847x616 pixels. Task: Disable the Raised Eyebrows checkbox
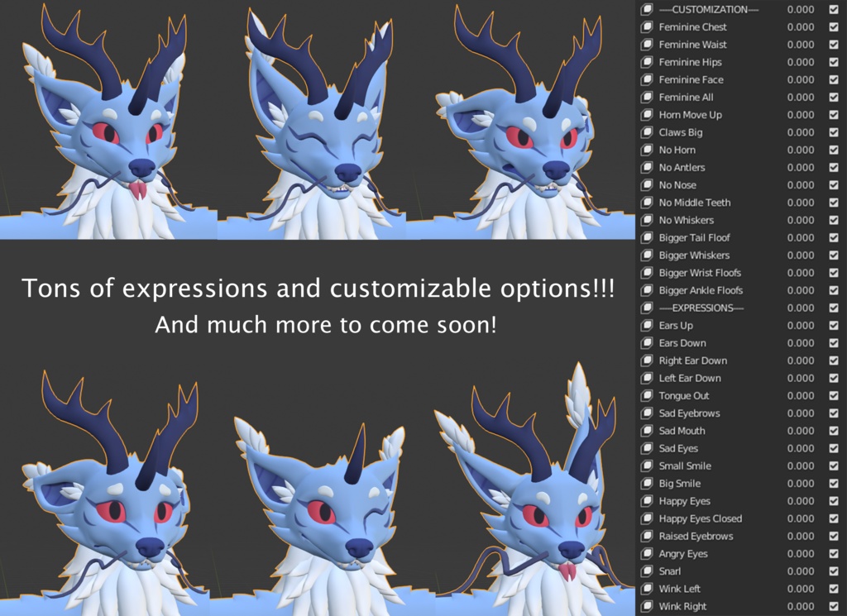835,536
